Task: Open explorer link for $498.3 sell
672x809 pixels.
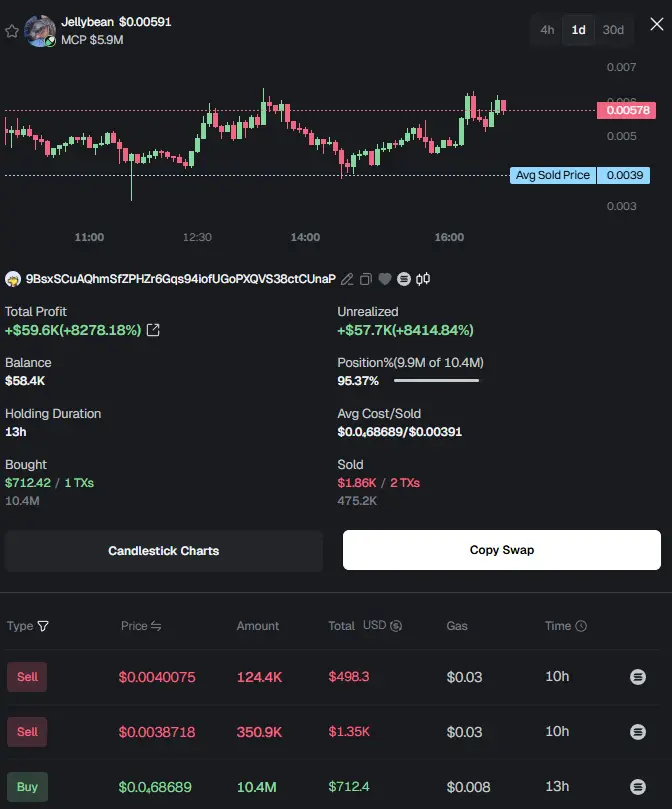Action: [x=638, y=676]
